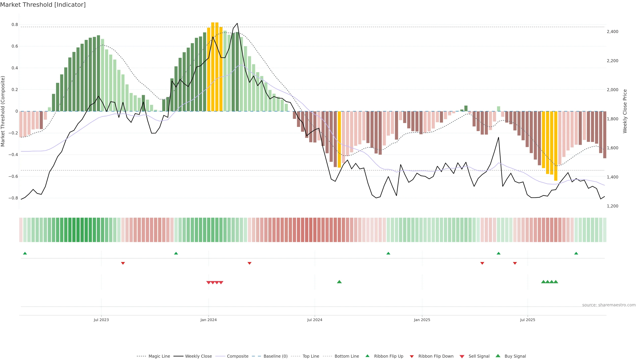Click the darkest green ribbon segment
Image resolution: width=644 pixels, height=362 pixels.
(78, 230)
